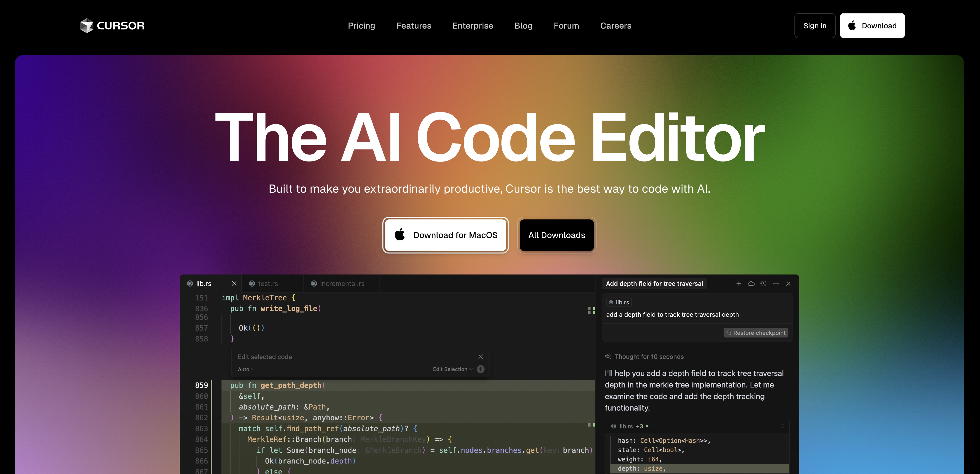980x474 pixels.
Task: Click the up-arrow submit button in edit box
Action: pos(481,369)
